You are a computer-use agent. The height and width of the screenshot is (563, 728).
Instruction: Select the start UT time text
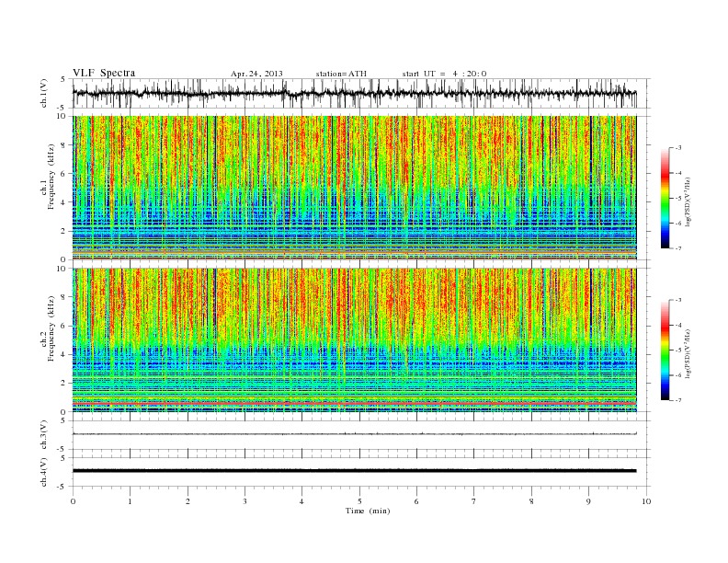click(x=444, y=74)
